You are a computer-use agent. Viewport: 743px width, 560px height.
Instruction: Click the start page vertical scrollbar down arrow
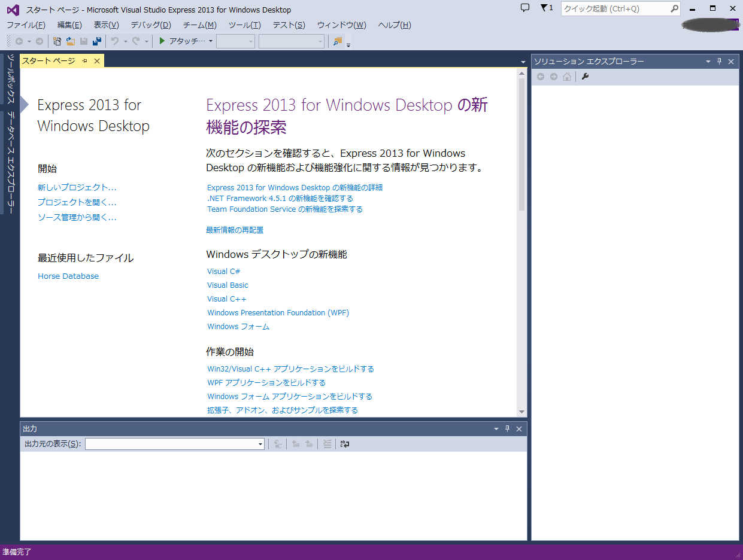click(x=521, y=412)
